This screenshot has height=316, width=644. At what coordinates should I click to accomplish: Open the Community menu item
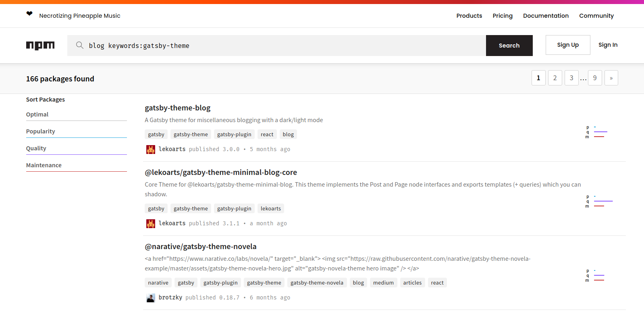(x=596, y=16)
